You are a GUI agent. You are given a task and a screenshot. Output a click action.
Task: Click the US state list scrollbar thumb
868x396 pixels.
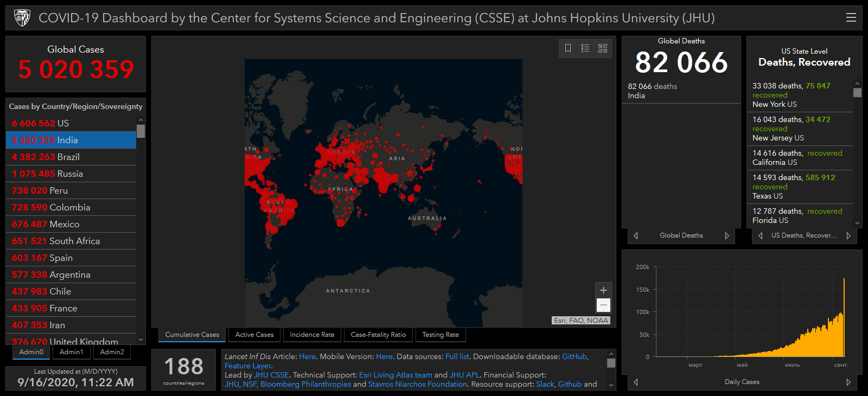pyautogui.click(x=857, y=93)
